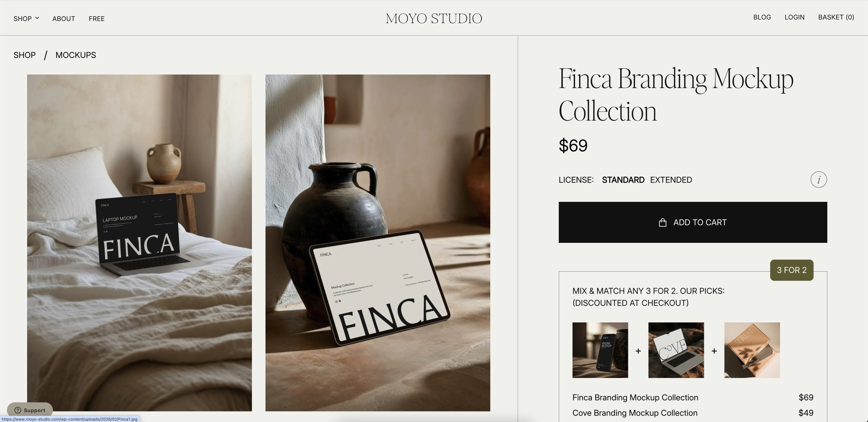Go to the BLOG page

[762, 17]
